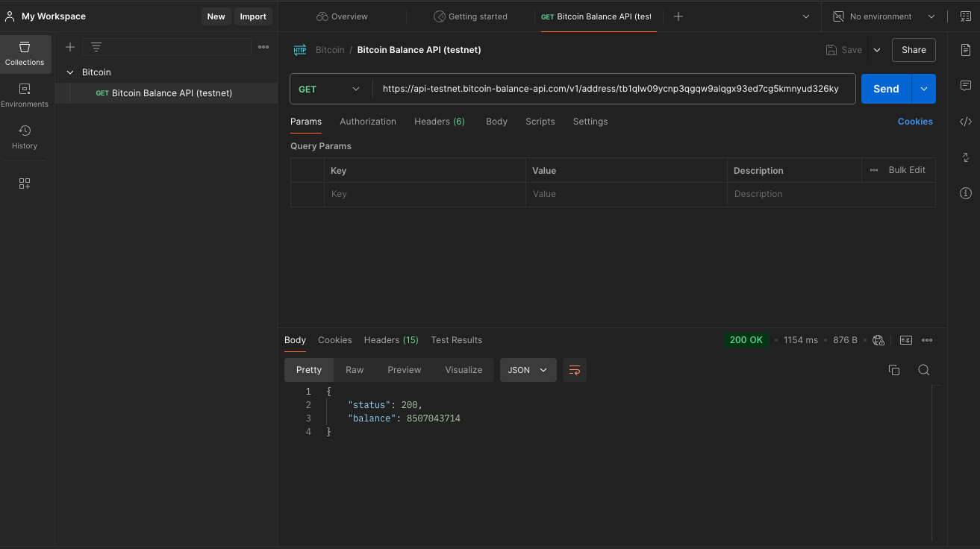The height and width of the screenshot is (549, 980).
Task: Open the Environments sidebar section
Action: 25,95
